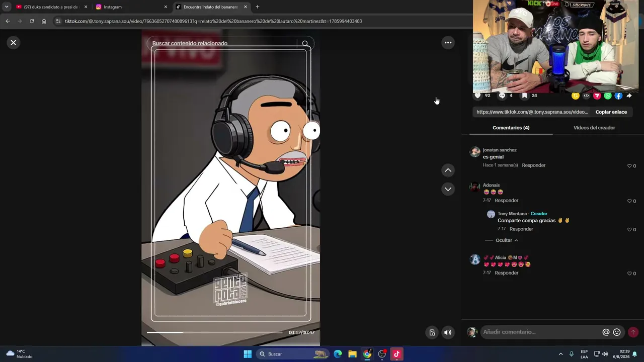The width and height of the screenshot is (644, 362).
Task: Open Microsoft Edge from the taskbar
Action: [x=338, y=354]
